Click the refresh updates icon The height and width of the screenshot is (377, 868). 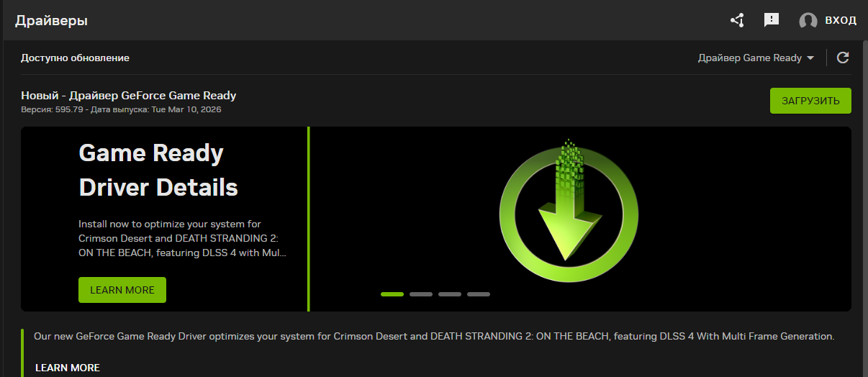tap(843, 58)
